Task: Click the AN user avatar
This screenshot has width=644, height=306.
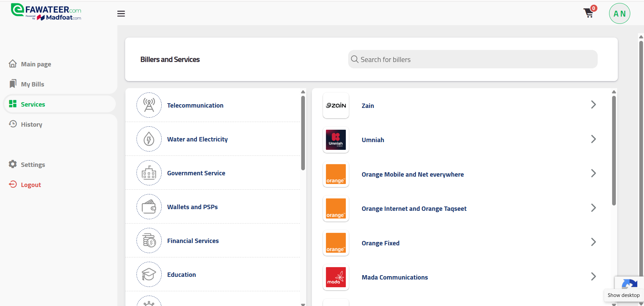Action: point(619,14)
